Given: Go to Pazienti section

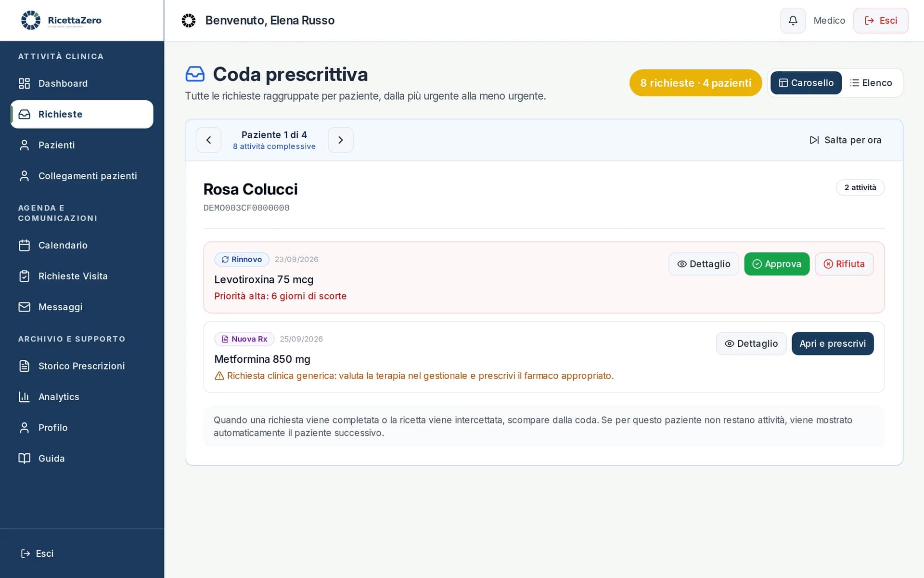Looking at the screenshot, I should [82, 145].
